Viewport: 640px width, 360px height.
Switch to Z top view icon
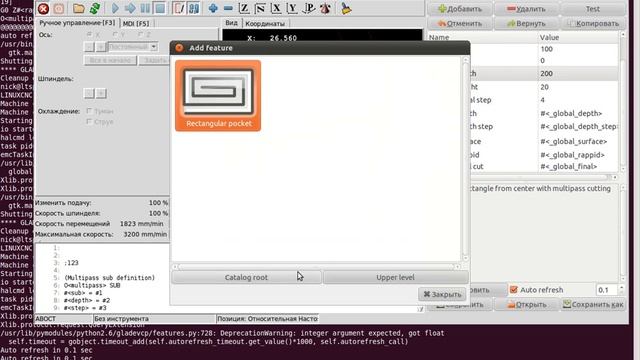(244, 9)
